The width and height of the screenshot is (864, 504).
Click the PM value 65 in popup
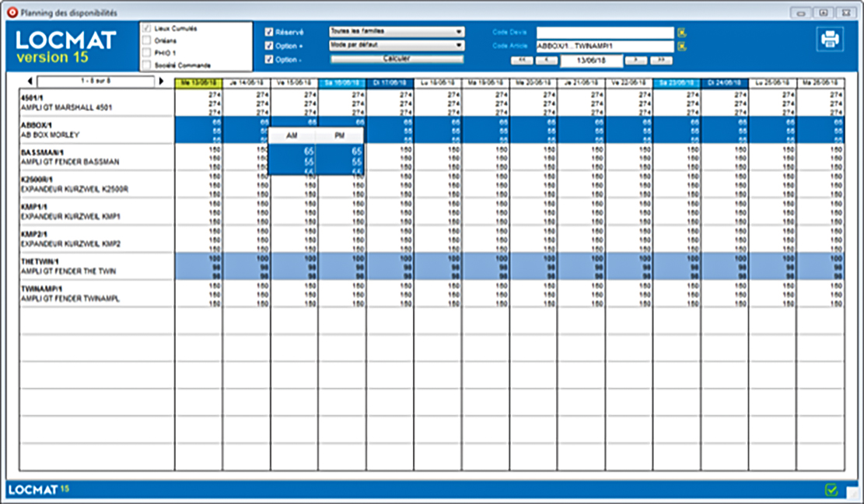[356, 151]
